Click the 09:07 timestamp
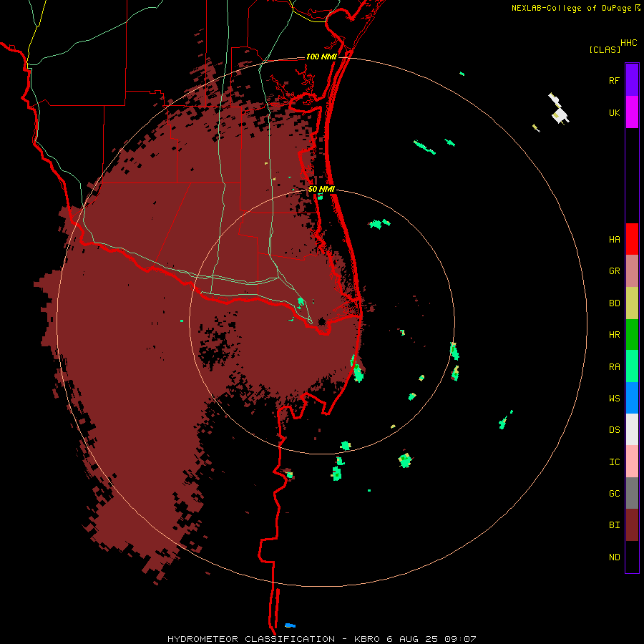This screenshot has height=644, width=644. [460, 639]
